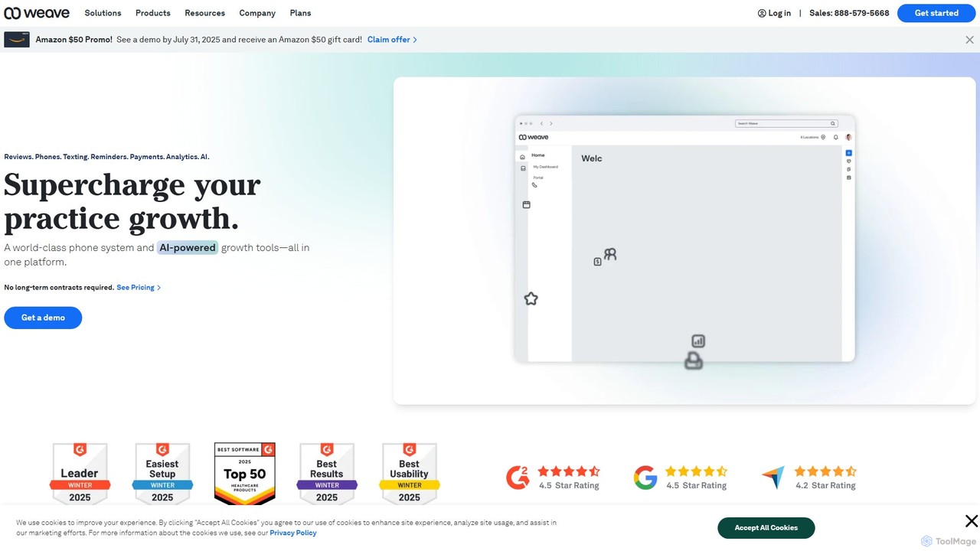Click the Google logo beside star rating

tap(645, 478)
